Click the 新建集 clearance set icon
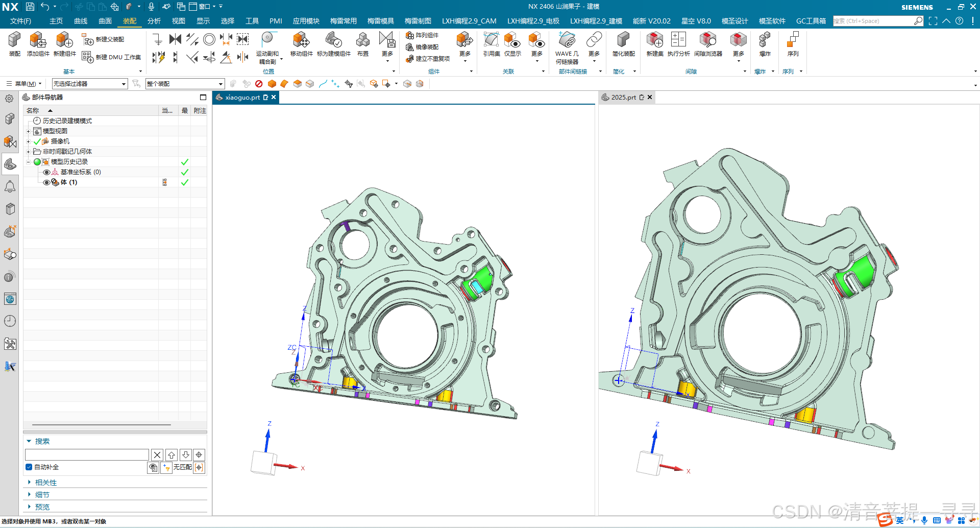The width and height of the screenshot is (980, 528). [654, 40]
